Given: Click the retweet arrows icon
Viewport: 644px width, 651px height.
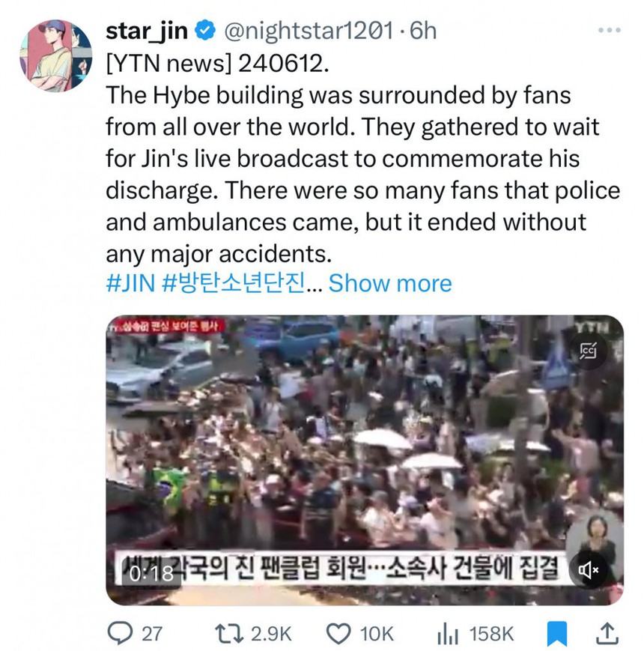Looking at the screenshot, I should [229, 634].
